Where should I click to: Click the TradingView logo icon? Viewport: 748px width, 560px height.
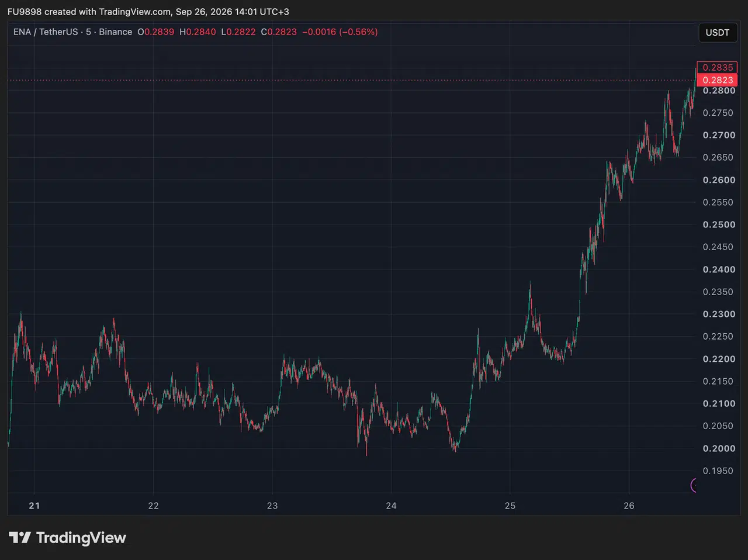point(20,538)
